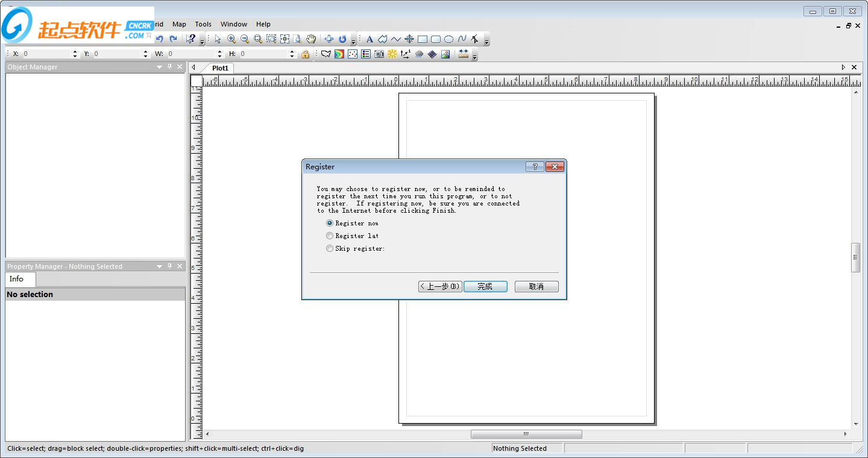The height and width of the screenshot is (458, 868).
Task: Click the Zoom Page icon
Action: (x=298, y=39)
